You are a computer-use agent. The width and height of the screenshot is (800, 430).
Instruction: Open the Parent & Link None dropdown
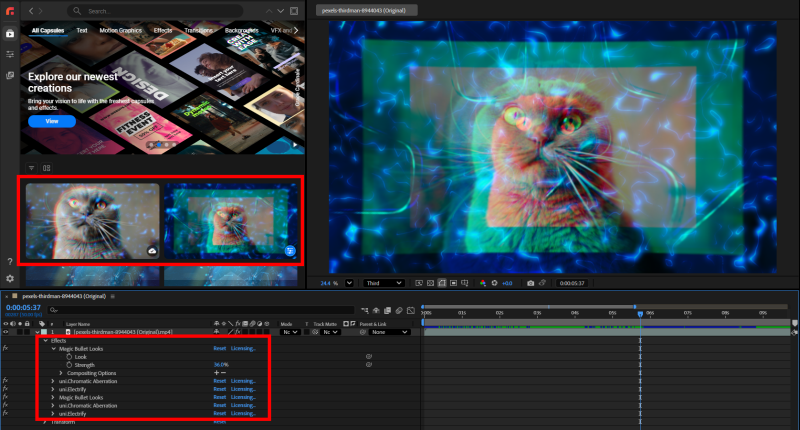click(389, 332)
